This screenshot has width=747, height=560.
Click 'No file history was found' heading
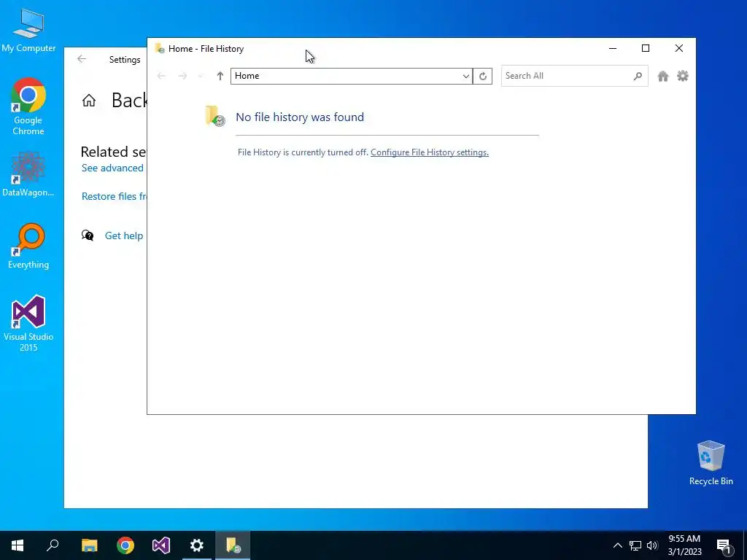(300, 117)
